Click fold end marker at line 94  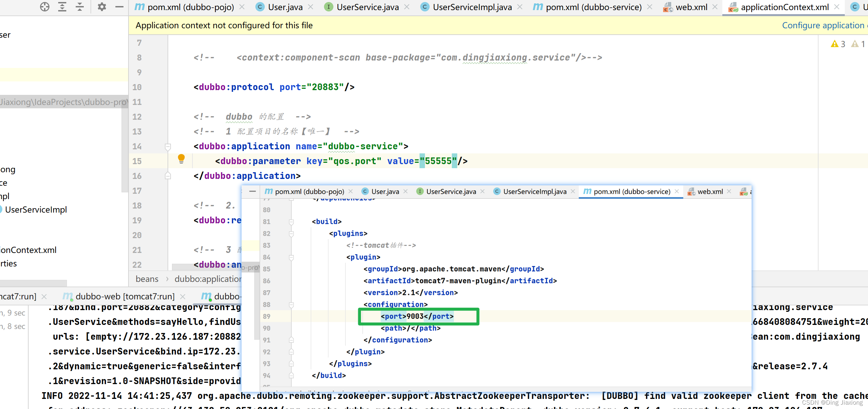point(291,375)
